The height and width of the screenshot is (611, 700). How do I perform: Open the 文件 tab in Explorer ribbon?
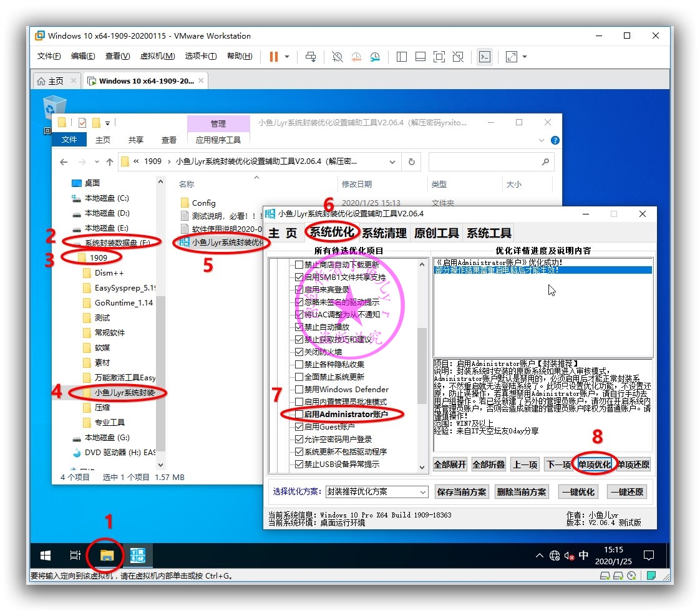click(69, 140)
